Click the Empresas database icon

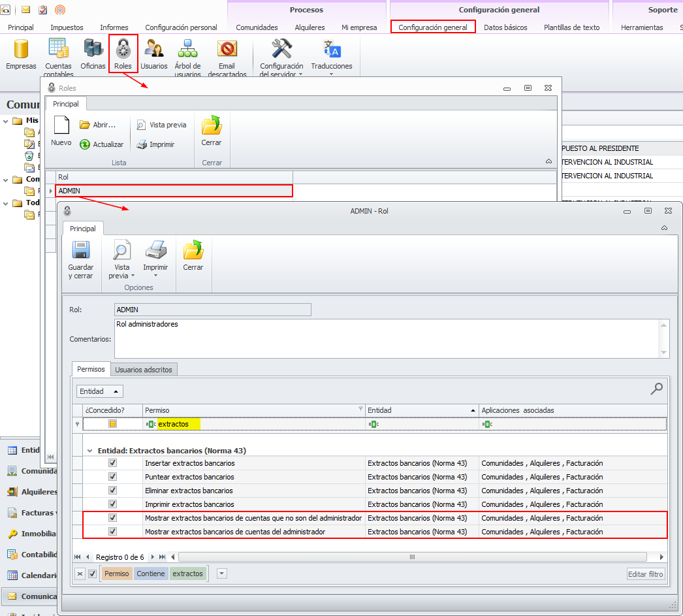[21, 50]
